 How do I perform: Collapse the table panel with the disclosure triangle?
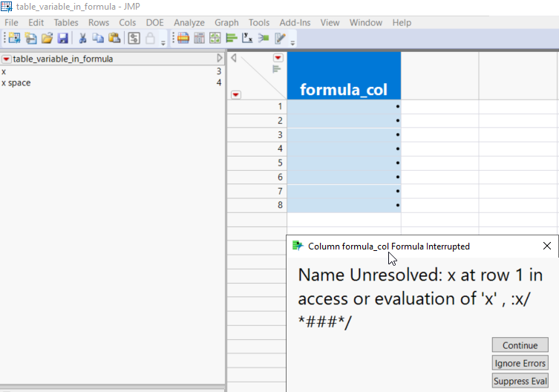pyautogui.click(x=220, y=58)
